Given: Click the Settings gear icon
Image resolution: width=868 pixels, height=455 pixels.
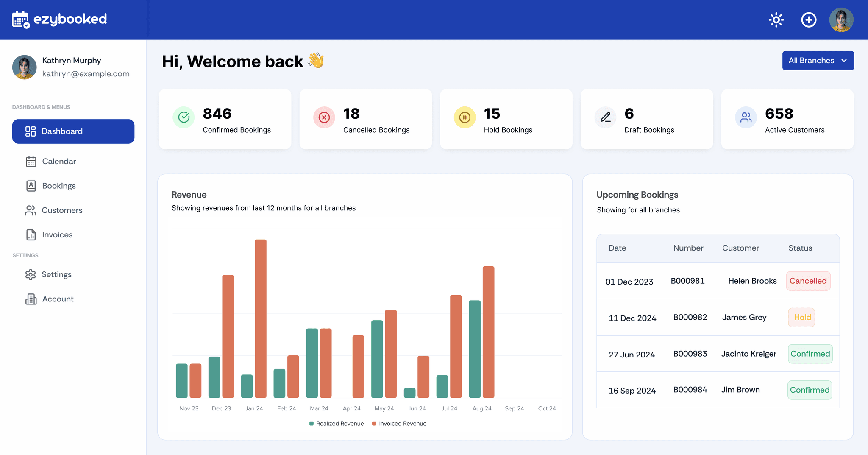Looking at the screenshot, I should (31, 275).
